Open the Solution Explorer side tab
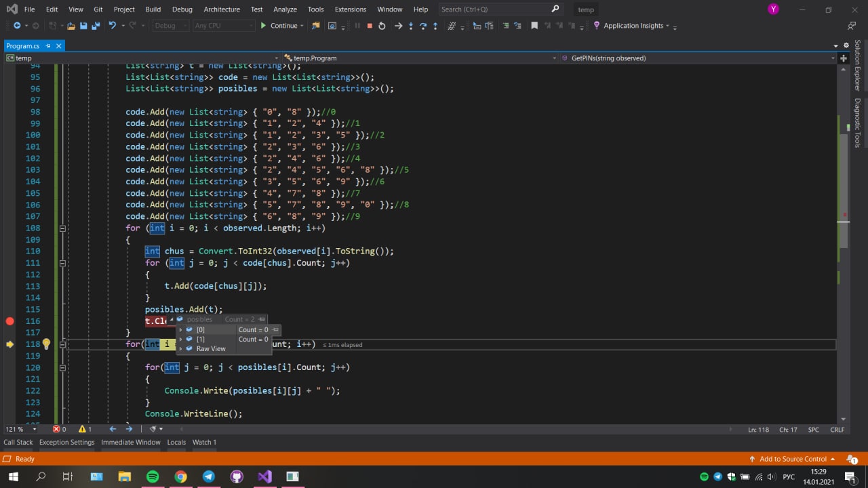The image size is (868, 488). pos(857,65)
